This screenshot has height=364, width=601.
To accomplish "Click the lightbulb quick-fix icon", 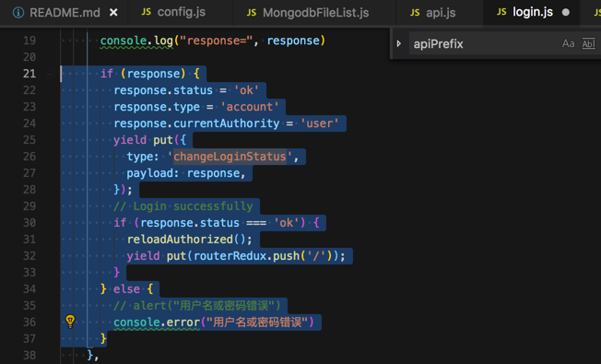I will click(70, 322).
